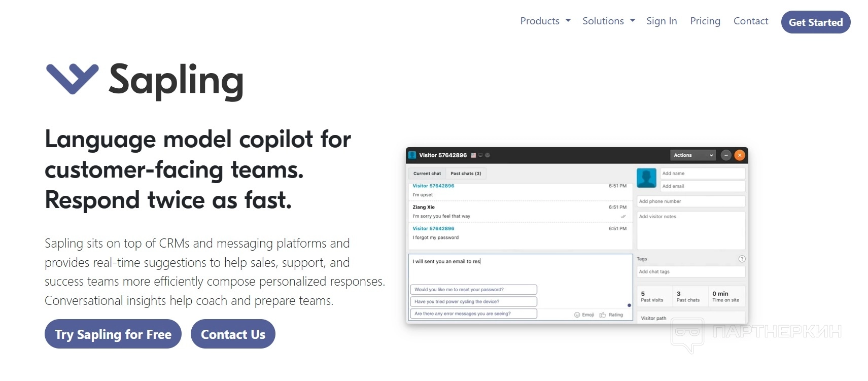The image size is (868, 381).
Task: Click the Sapling chevron logo icon
Action: (72, 79)
